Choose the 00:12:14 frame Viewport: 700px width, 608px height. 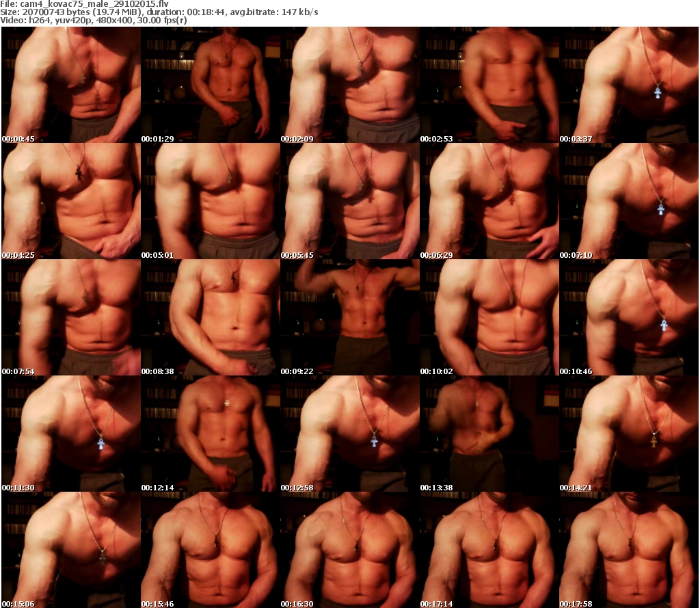(x=211, y=434)
